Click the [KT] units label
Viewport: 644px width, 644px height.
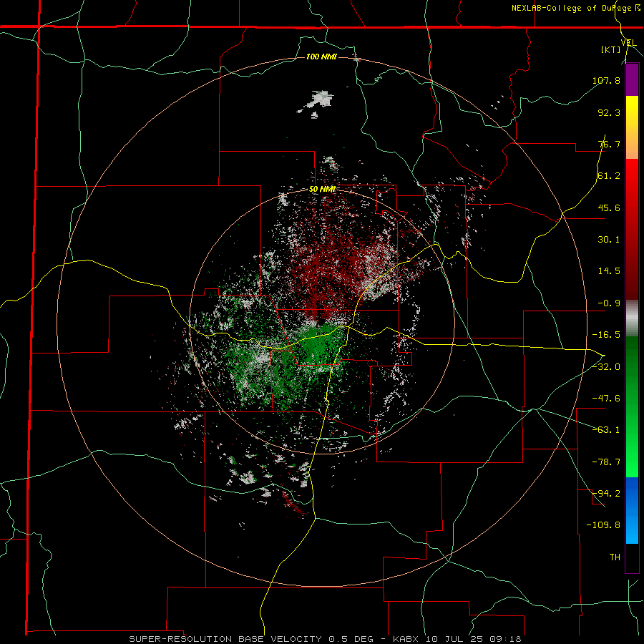611,49
